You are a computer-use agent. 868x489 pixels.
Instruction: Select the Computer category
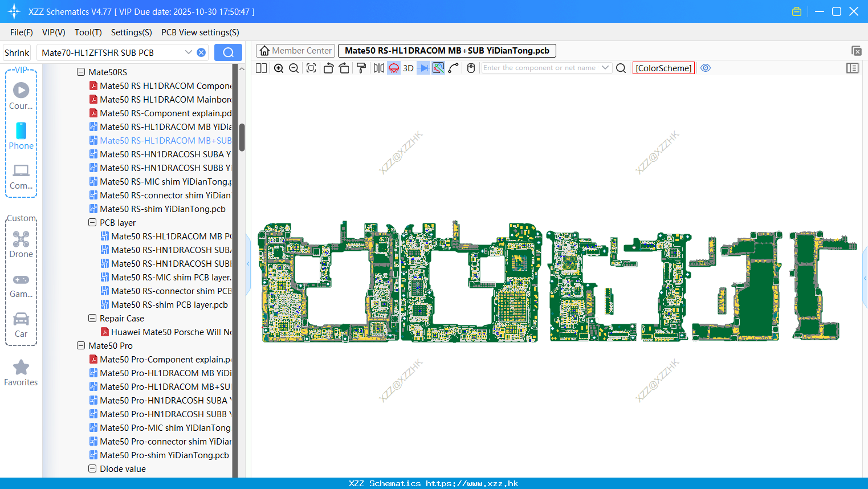pyautogui.click(x=21, y=177)
